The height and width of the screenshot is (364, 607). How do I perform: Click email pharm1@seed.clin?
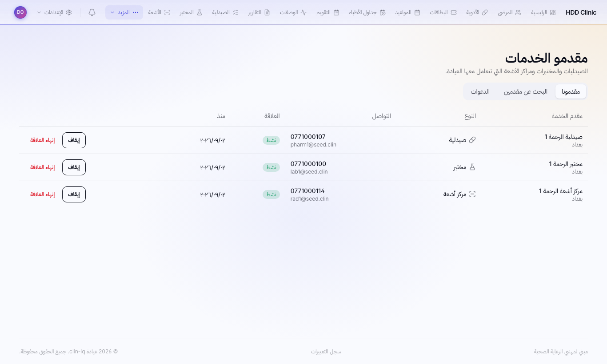click(314, 145)
